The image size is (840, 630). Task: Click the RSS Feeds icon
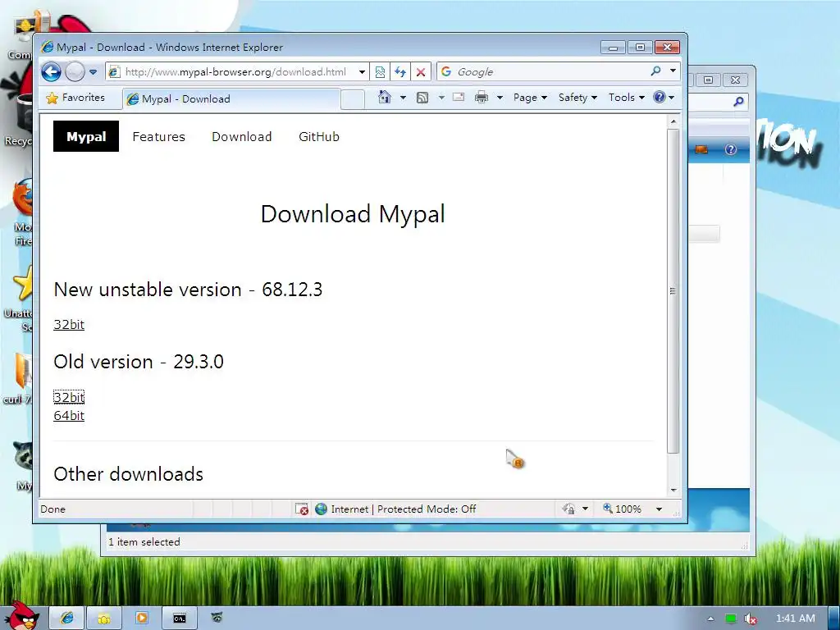pos(422,98)
